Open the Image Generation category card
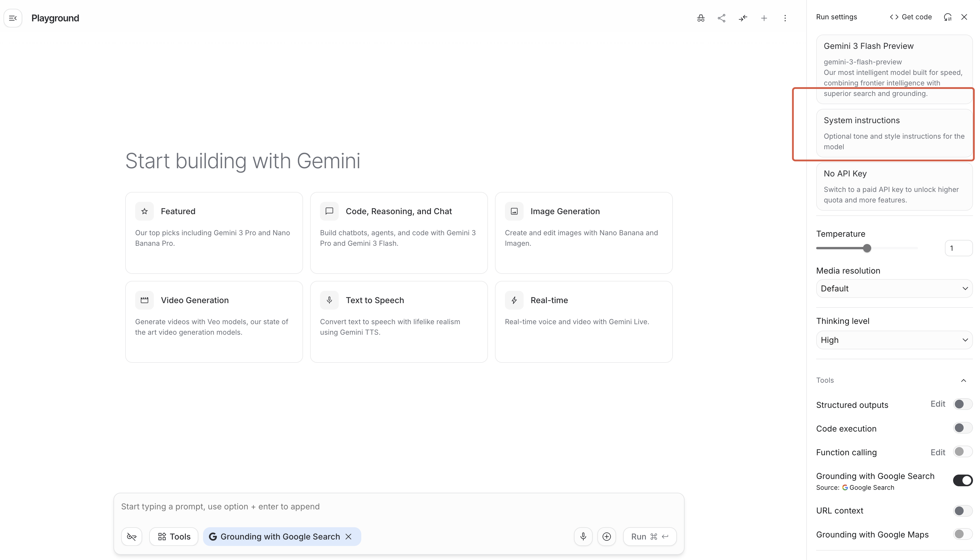 click(x=583, y=233)
